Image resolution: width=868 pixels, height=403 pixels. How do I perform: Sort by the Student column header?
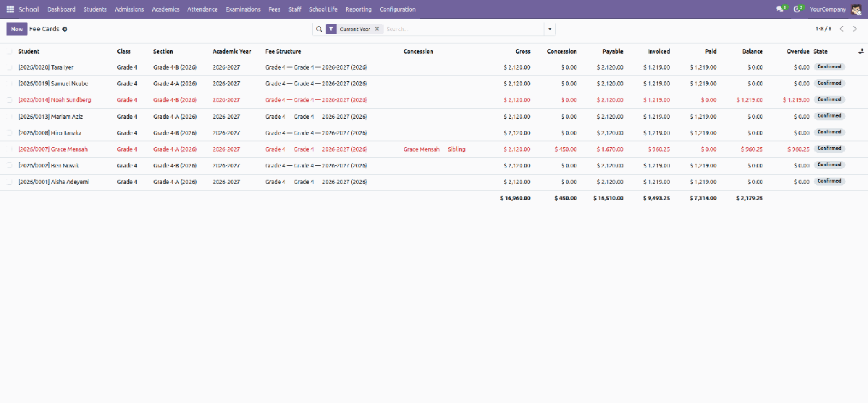click(29, 51)
